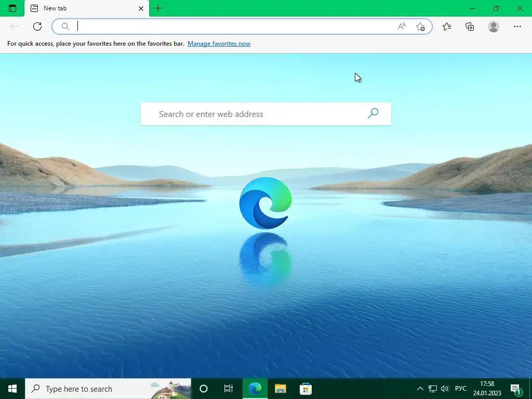The image size is (532, 399).
Task: Toggle Read aloud in address bar
Action: tap(402, 26)
